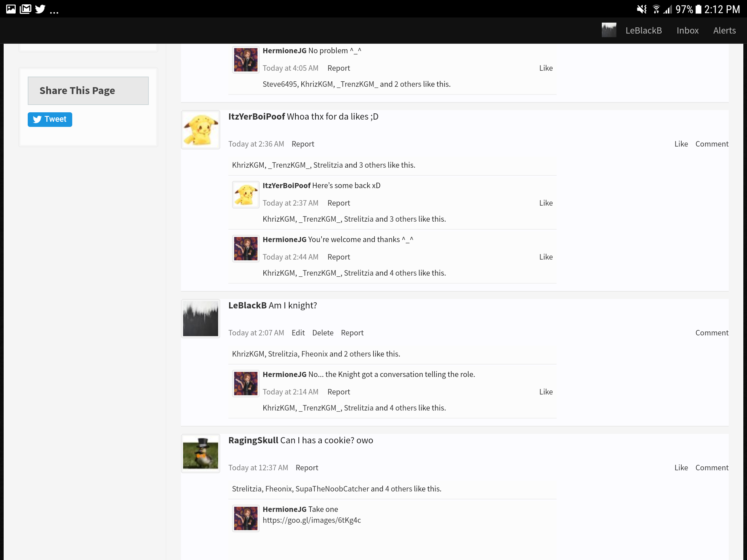Like the 'Can I has a cookie?' post

coord(681,468)
